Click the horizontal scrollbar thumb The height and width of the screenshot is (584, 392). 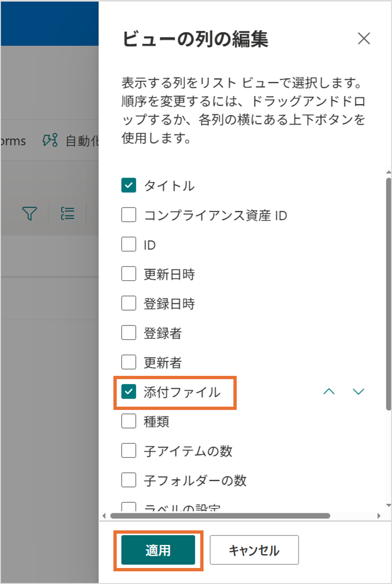[220, 516]
